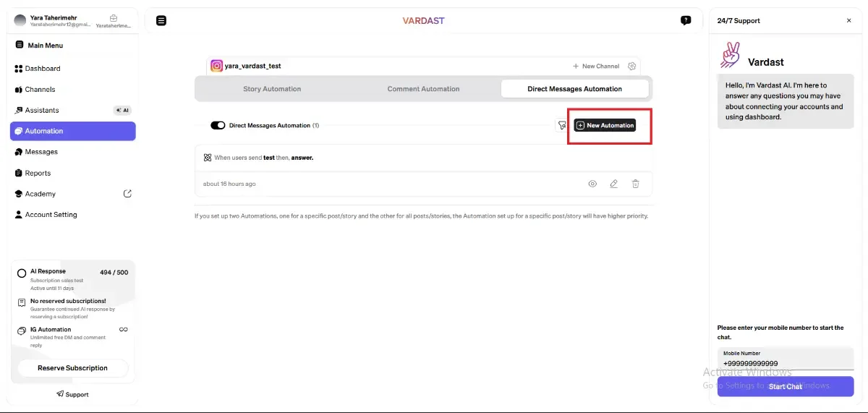Click the Vardast peace-hand logo

tap(730, 56)
